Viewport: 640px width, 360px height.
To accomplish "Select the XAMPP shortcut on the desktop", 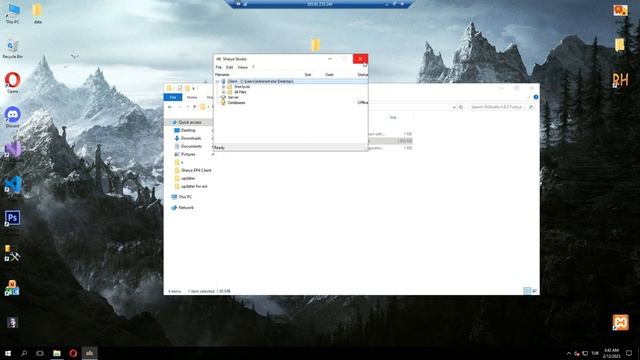I will pyautogui.click(x=620, y=323).
